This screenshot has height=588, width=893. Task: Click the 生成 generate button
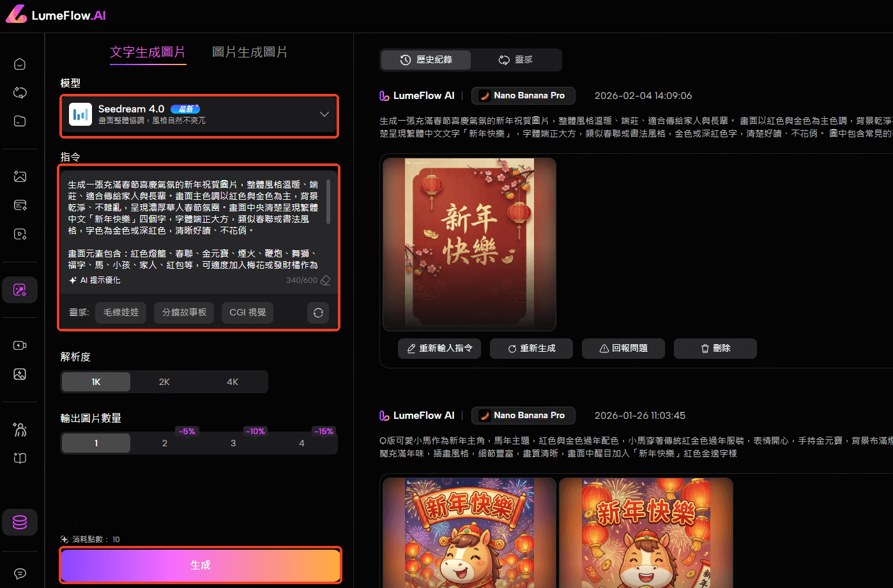(x=200, y=565)
